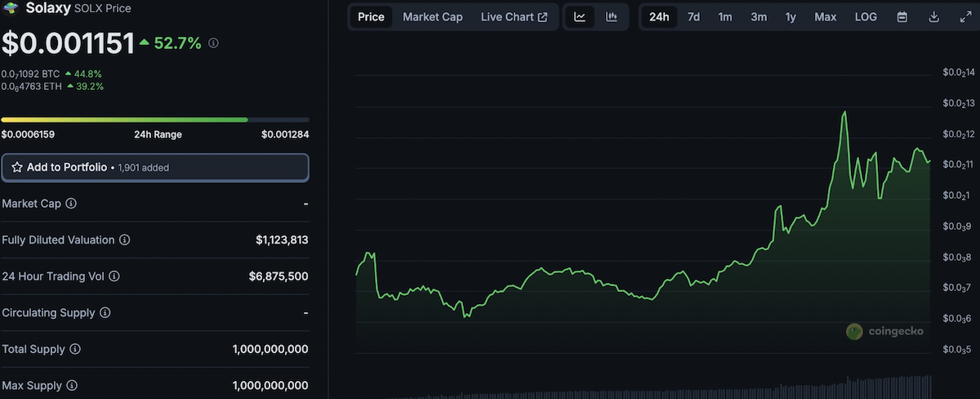Click the BTC price 44.8% line
This screenshot has height=399, width=980.
pos(51,74)
